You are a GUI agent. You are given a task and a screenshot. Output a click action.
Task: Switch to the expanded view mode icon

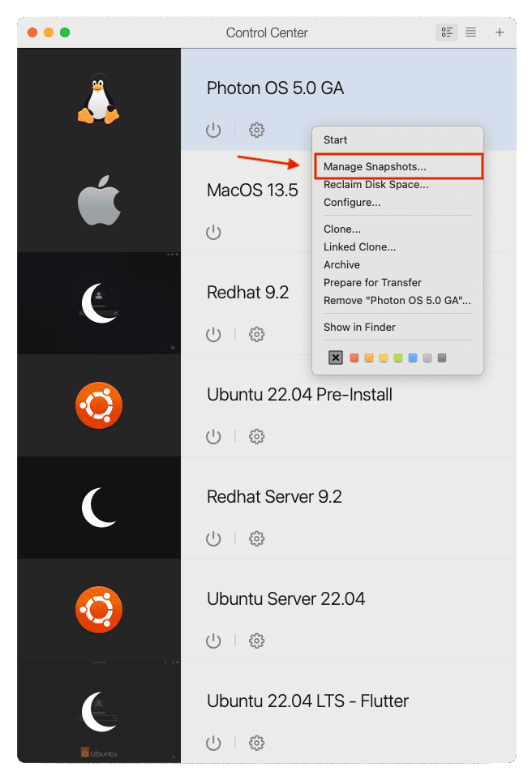[447, 32]
